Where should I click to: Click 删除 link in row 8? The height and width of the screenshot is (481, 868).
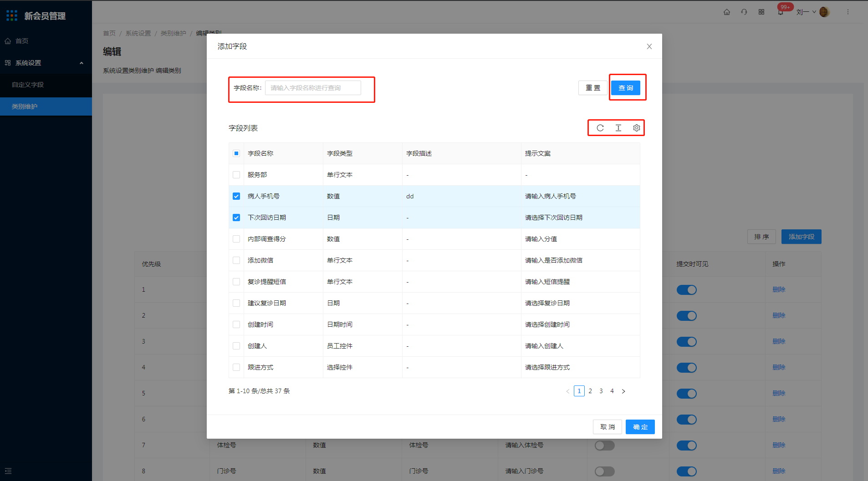[x=779, y=471]
